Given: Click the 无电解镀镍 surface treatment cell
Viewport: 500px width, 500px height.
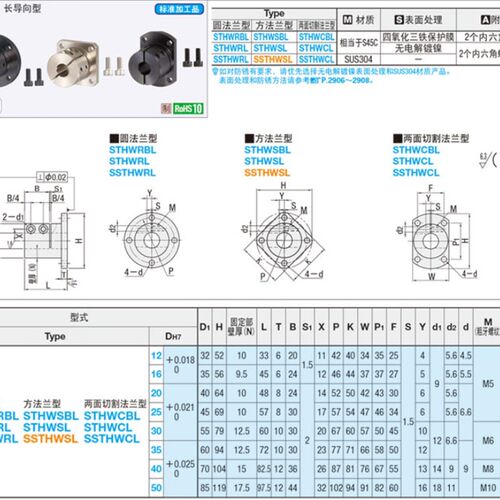Looking at the screenshot, I should click(418, 48).
